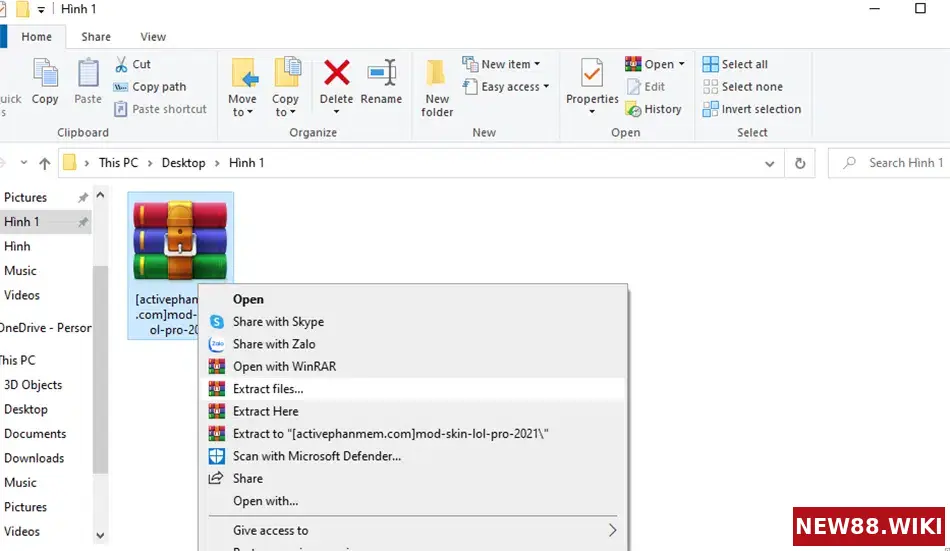The width and height of the screenshot is (950, 551).
Task: Click Paste shortcut in the ribbon
Action: (161, 109)
